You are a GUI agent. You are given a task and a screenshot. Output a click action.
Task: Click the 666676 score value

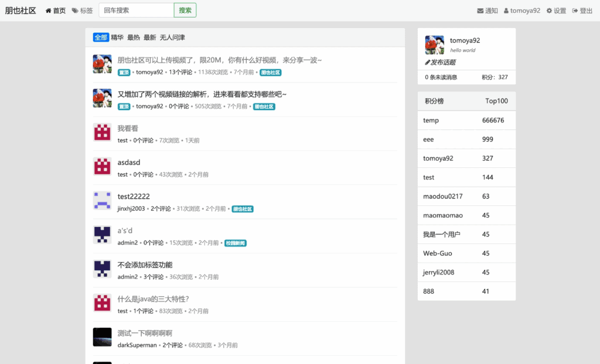point(493,121)
